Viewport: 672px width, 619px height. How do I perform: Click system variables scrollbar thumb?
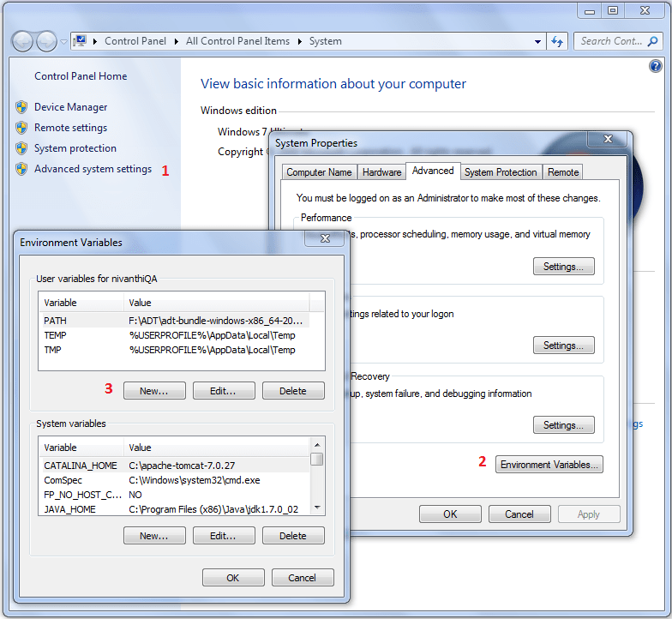click(317, 460)
